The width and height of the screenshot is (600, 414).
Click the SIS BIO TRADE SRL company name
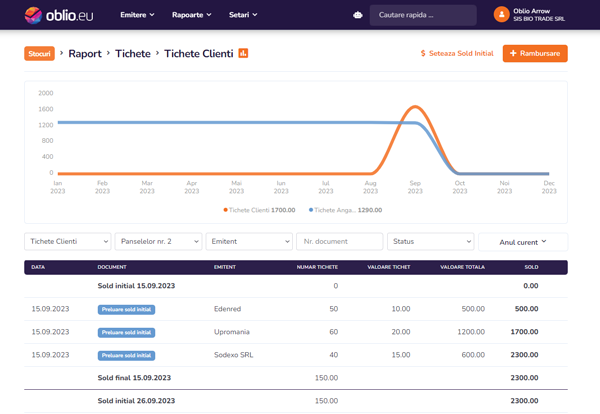[539, 19]
